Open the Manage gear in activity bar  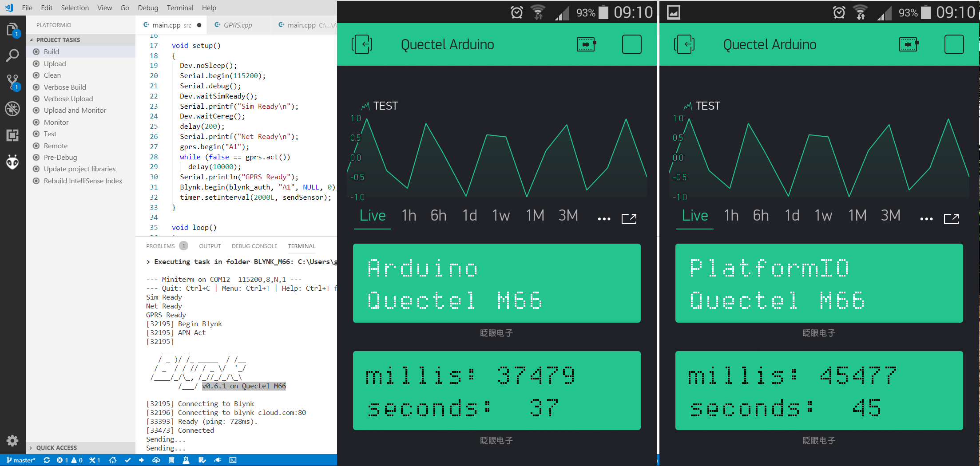click(x=12, y=440)
